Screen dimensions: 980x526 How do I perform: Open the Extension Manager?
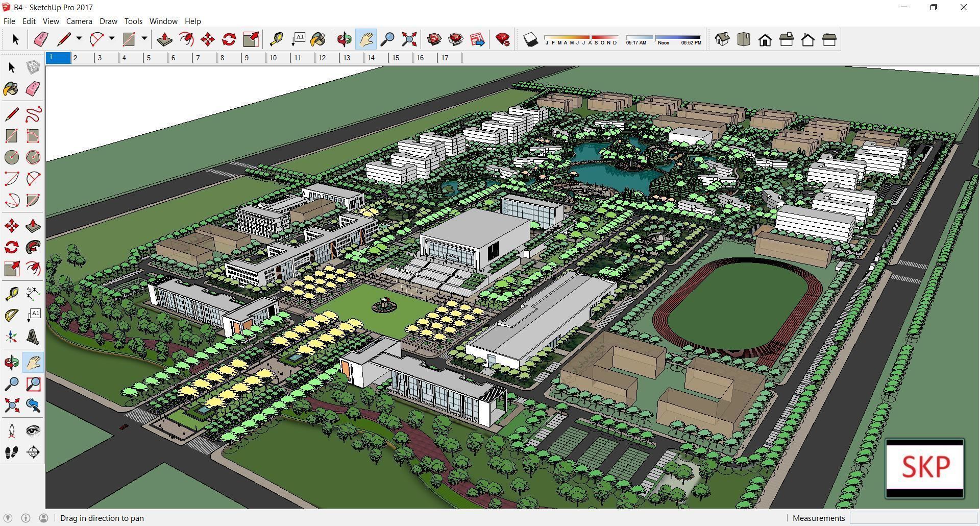(503, 39)
